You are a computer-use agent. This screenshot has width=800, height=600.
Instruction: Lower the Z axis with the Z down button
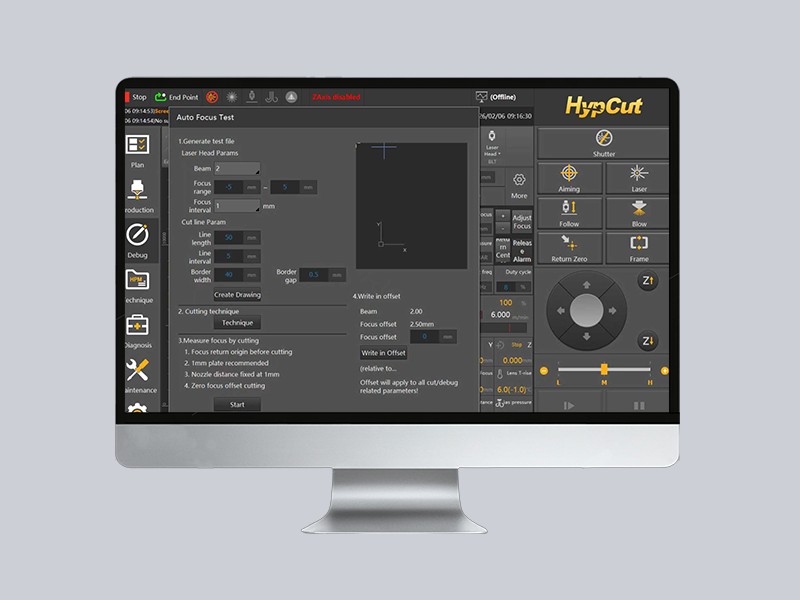(x=647, y=341)
